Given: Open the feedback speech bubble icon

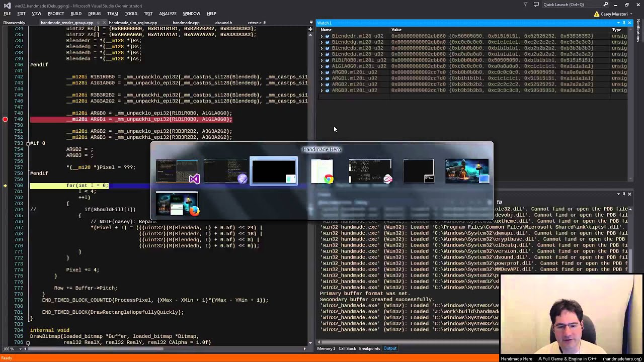Looking at the screenshot, I should click(536, 5).
